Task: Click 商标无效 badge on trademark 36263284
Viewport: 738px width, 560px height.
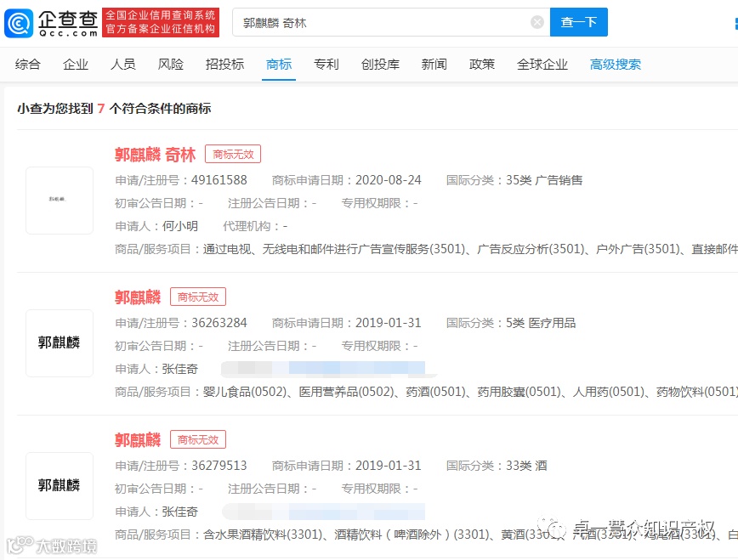Action: (x=197, y=297)
